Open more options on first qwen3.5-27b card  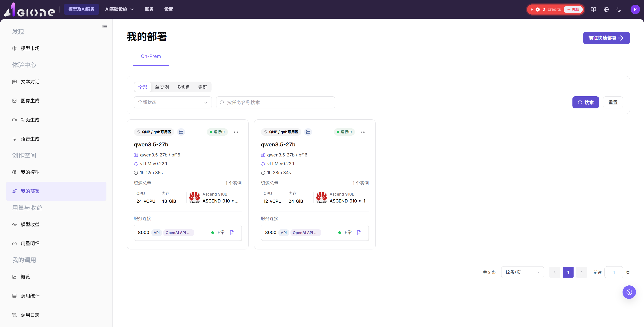pyautogui.click(x=236, y=132)
